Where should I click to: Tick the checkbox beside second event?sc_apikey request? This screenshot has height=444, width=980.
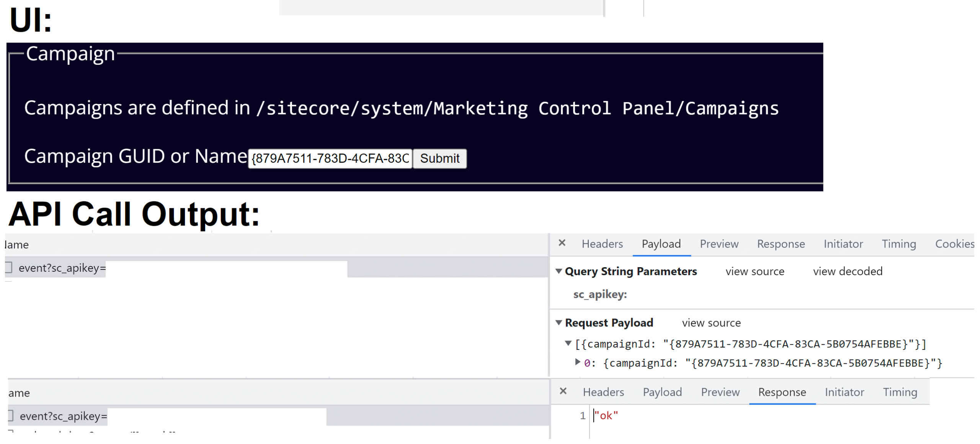11,415
